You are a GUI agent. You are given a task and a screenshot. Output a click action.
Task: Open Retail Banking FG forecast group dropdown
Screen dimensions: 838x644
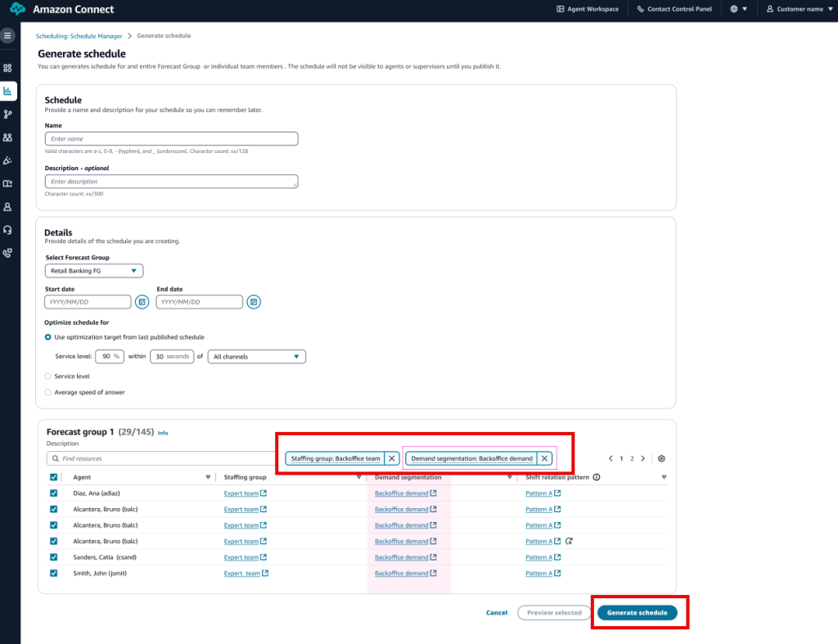point(94,271)
